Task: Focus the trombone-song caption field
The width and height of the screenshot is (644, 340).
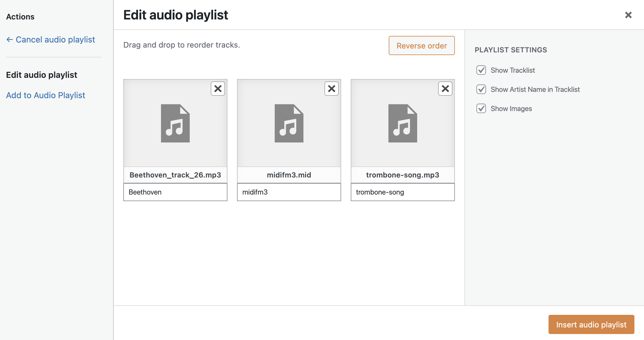Action: [x=403, y=192]
